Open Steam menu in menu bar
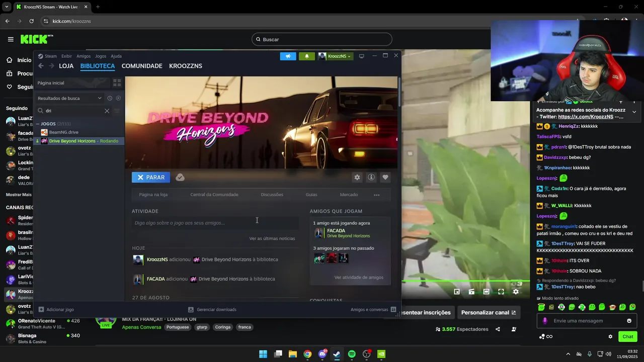 [x=51, y=56]
